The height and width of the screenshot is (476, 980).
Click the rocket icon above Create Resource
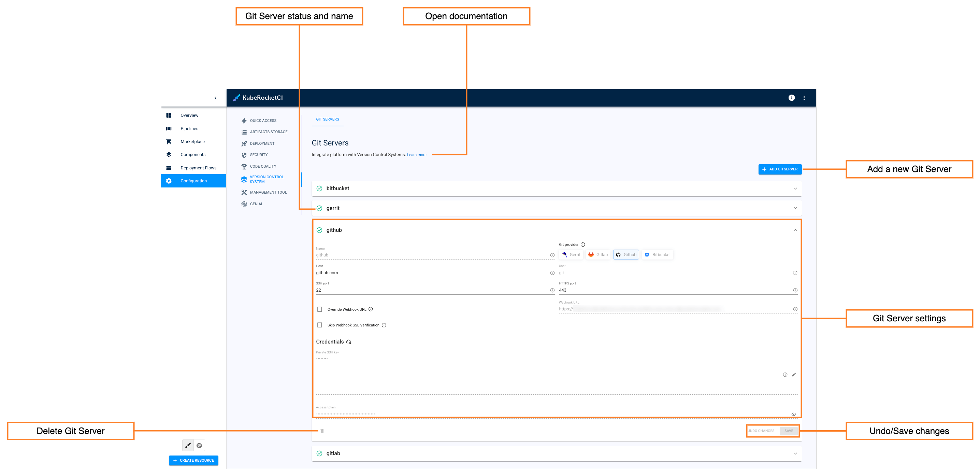click(188, 445)
